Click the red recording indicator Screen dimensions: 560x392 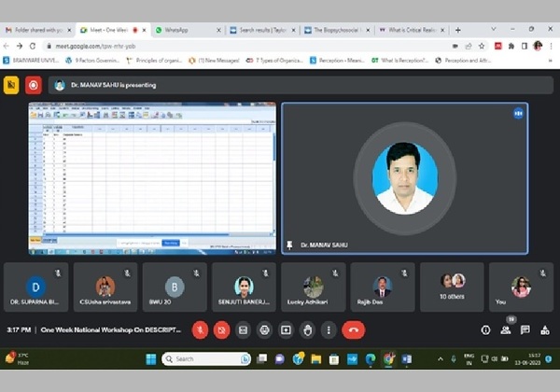click(34, 85)
